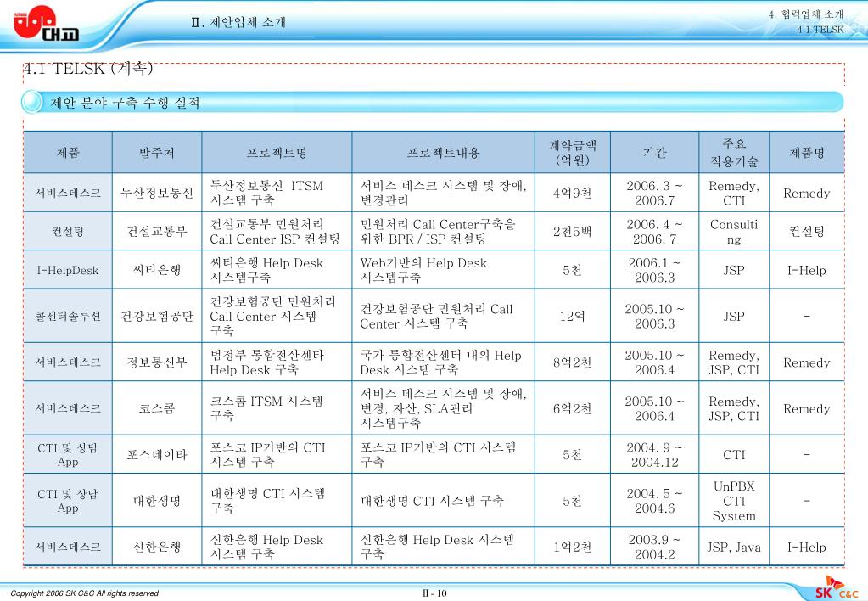Select the '대한생명' client cell

(157, 501)
